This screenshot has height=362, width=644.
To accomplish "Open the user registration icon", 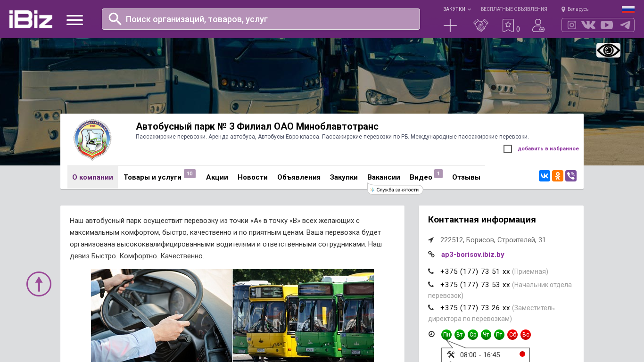I will [x=538, y=25].
